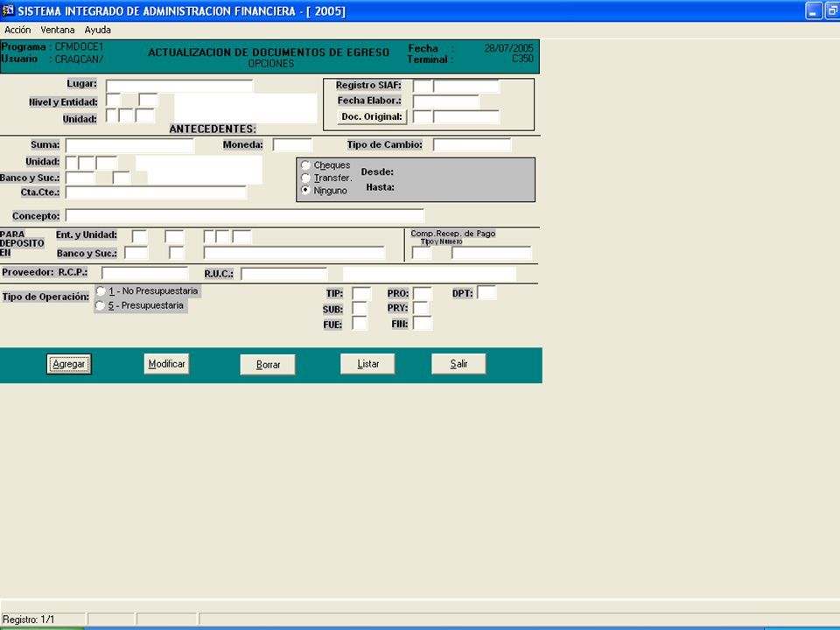Click the first Nivel y Entidad box
840x630 pixels.
pos(114,100)
